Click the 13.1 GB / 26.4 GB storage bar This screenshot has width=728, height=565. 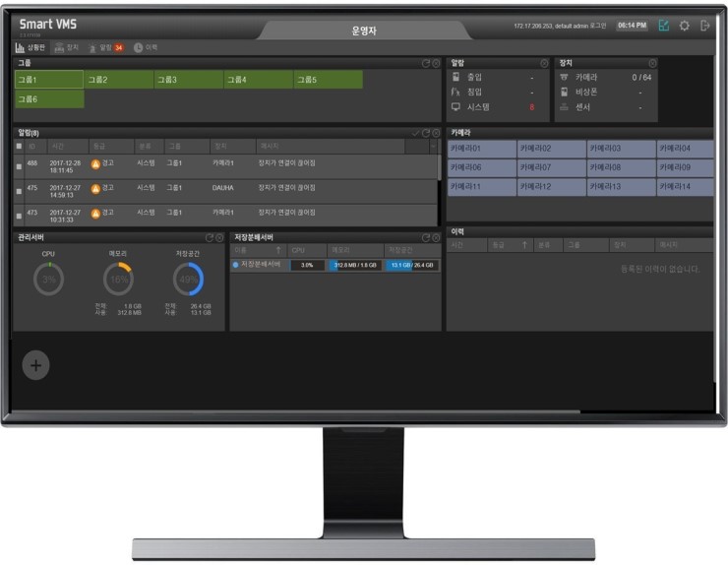click(412, 265)
